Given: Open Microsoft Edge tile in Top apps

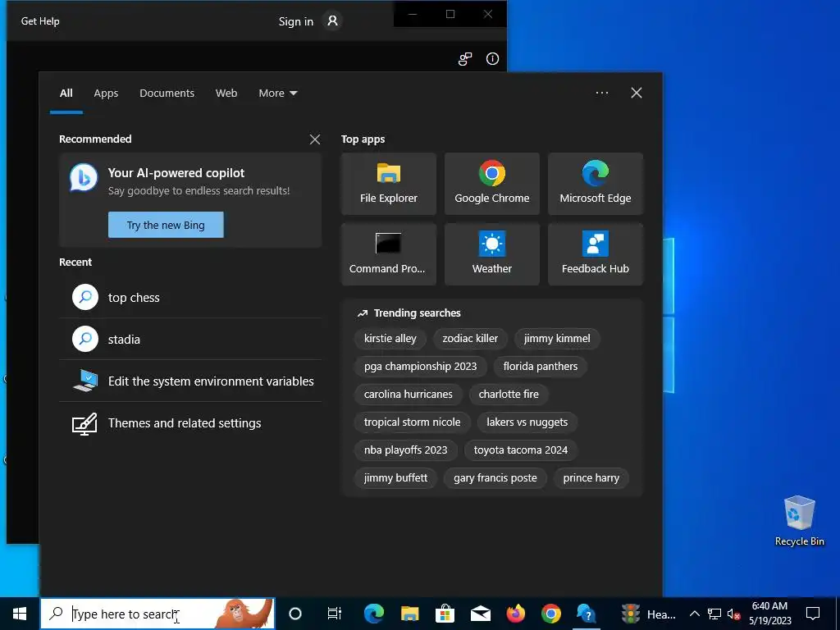Looking at the screenshot, I should click(596, 184).
